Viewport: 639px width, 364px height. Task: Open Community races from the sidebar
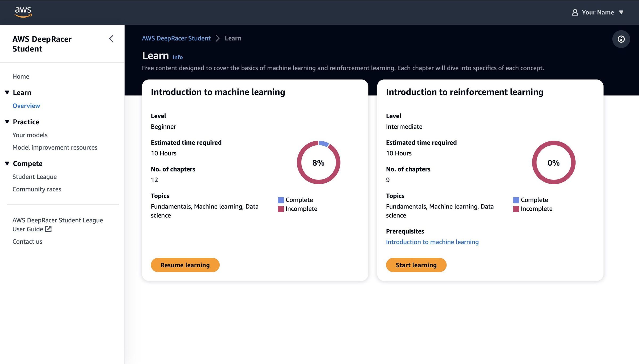pos(37,189)
